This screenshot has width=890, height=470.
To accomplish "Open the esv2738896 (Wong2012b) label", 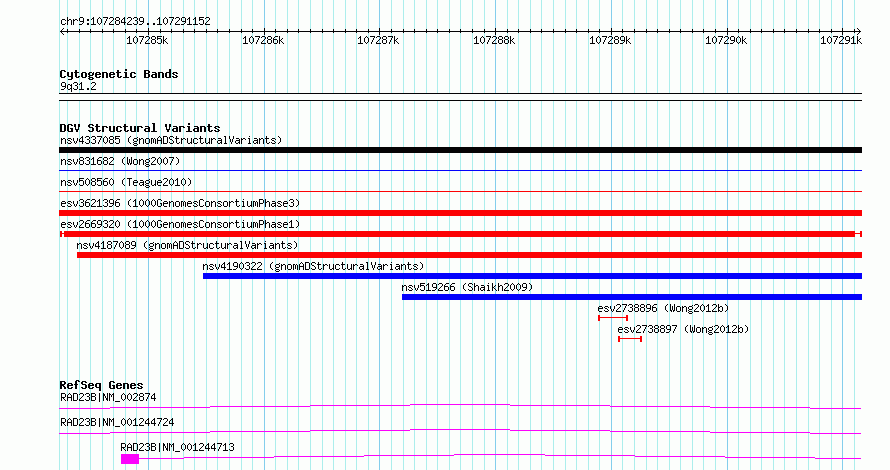I will click(663, 308).
